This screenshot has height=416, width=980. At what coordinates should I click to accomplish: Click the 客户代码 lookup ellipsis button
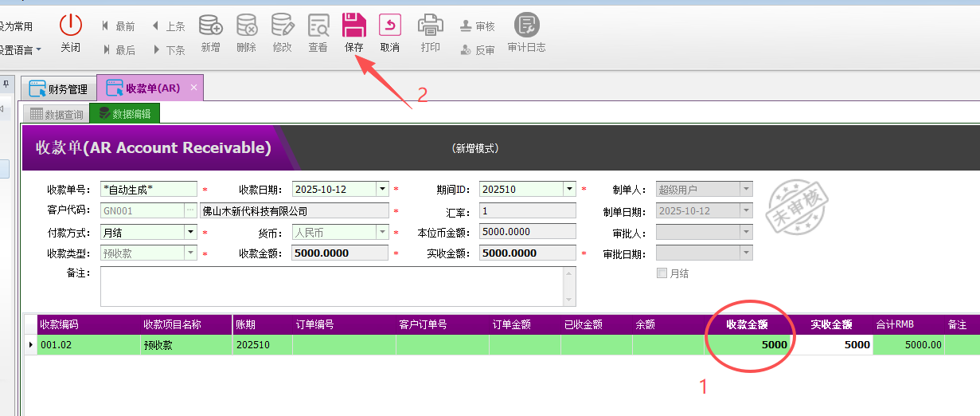(x=190, y=210)
